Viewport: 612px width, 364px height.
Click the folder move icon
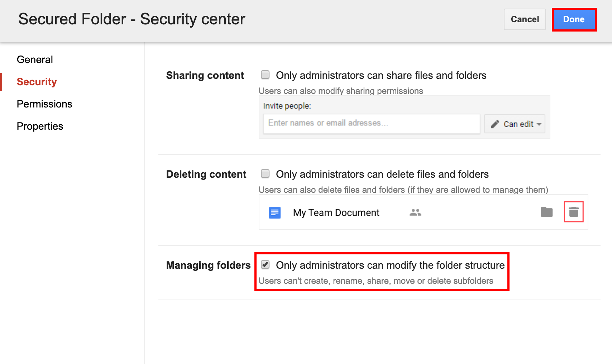pyautogui.click(x=547, y=212)
